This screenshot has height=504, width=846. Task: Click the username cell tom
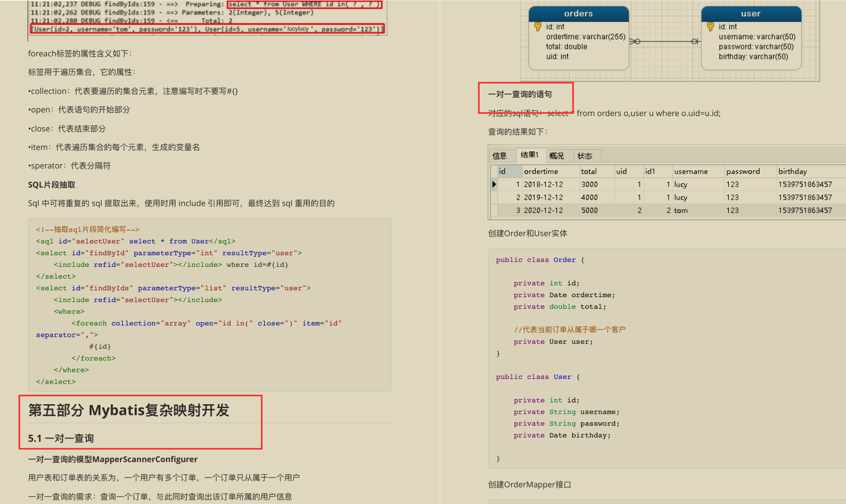(x=698, y=210)
